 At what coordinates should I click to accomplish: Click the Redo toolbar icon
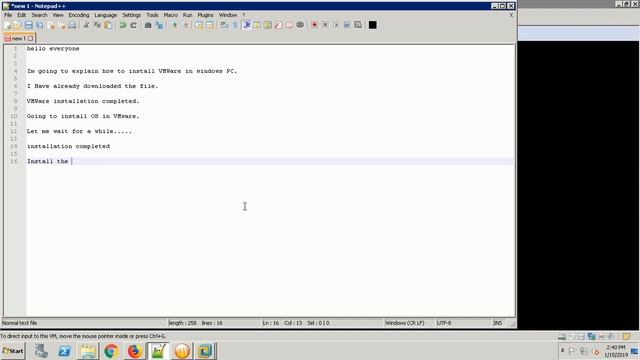(x=133, y=25)
